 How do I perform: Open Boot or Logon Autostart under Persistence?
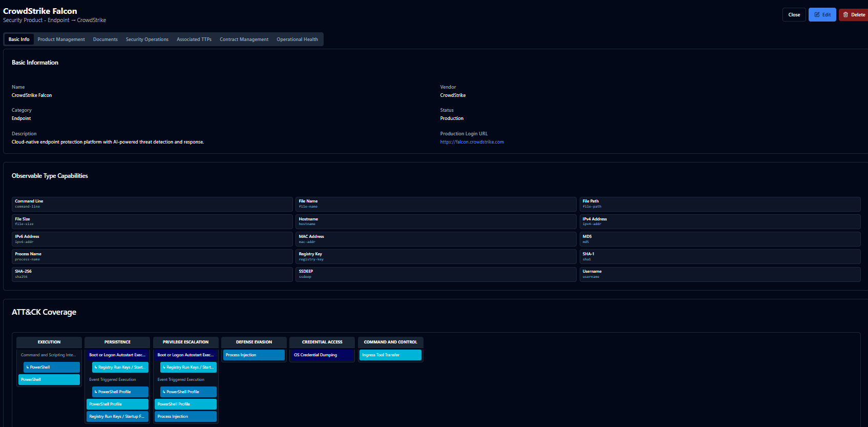117,355
